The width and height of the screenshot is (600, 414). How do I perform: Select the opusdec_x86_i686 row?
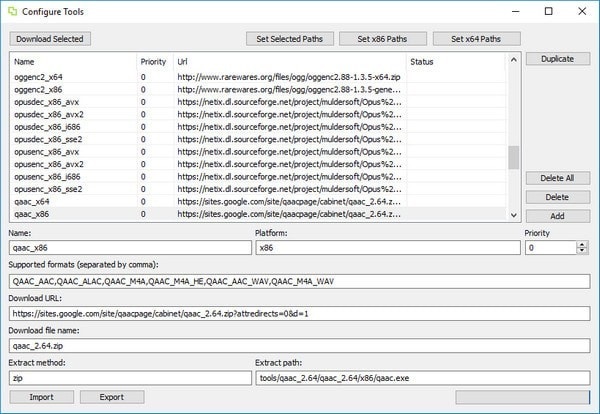point(258,127)
